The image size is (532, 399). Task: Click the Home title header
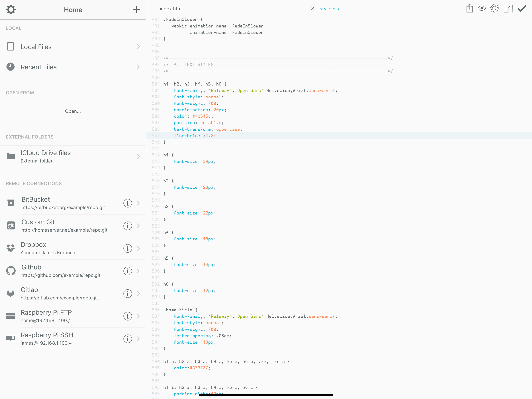(73, 10)
